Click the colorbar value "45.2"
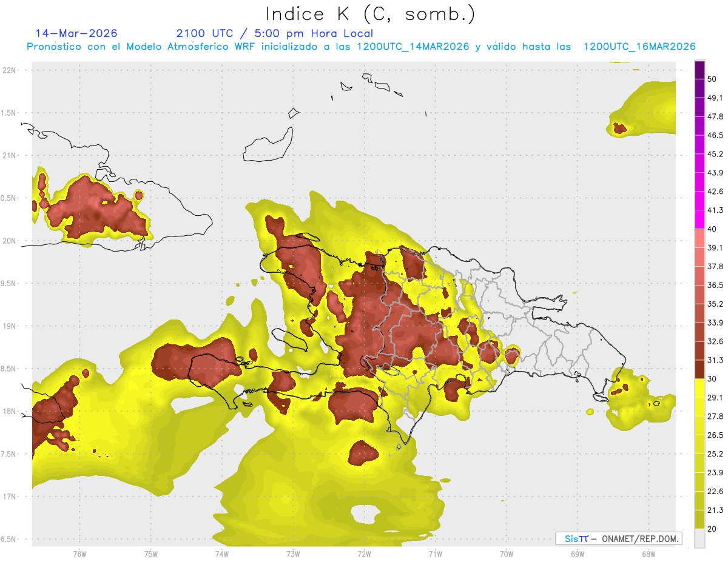Viewport: 728px width, 562px height. (715, 154)
